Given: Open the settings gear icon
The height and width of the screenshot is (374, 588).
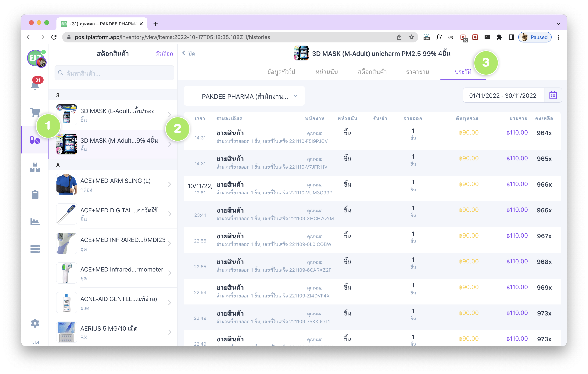Looking at the screenshot, I should pos(35,323).
